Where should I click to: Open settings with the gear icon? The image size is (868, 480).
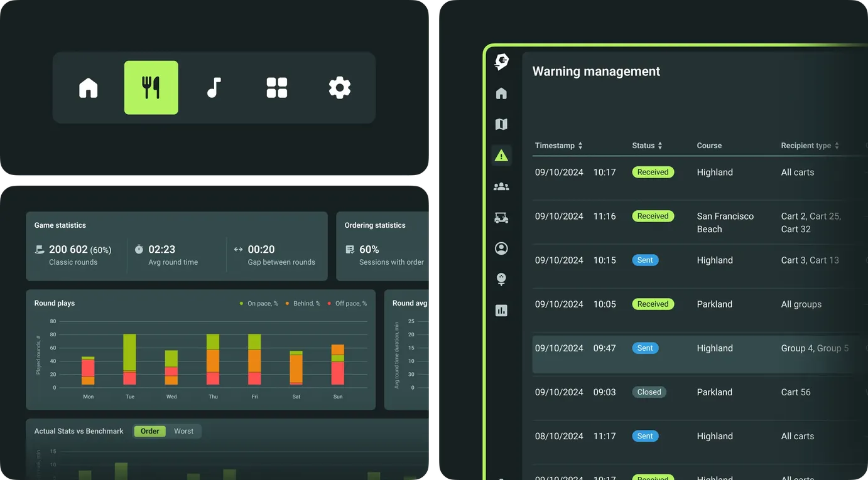point(340,88)
